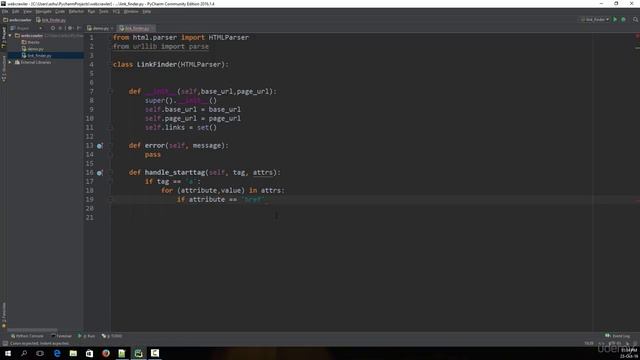This screenshot has height=360, width=640.
Task: Click webcrawler breadcrumb in navigation bar
Action: point(18,20)
